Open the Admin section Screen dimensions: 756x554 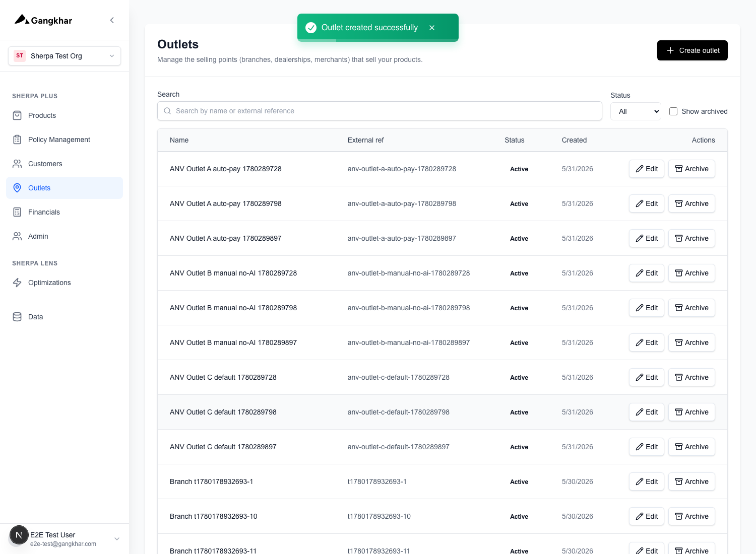(x=65, y=236)
